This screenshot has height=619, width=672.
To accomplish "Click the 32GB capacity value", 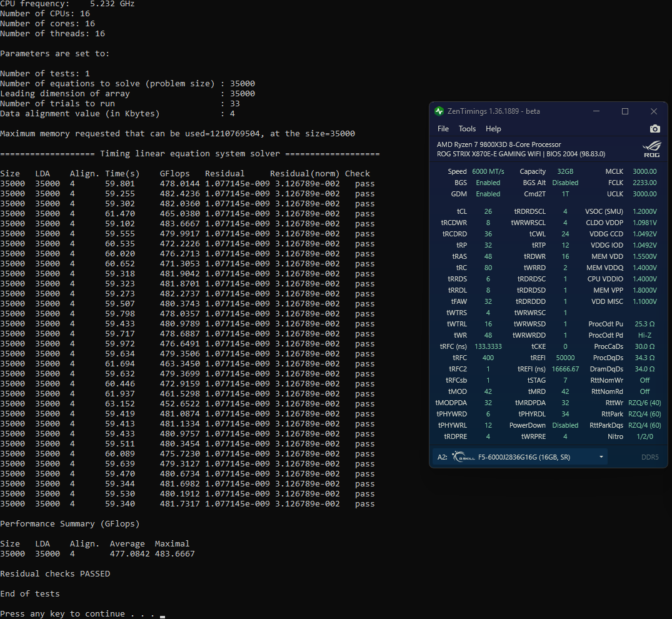I will [565, 171].
